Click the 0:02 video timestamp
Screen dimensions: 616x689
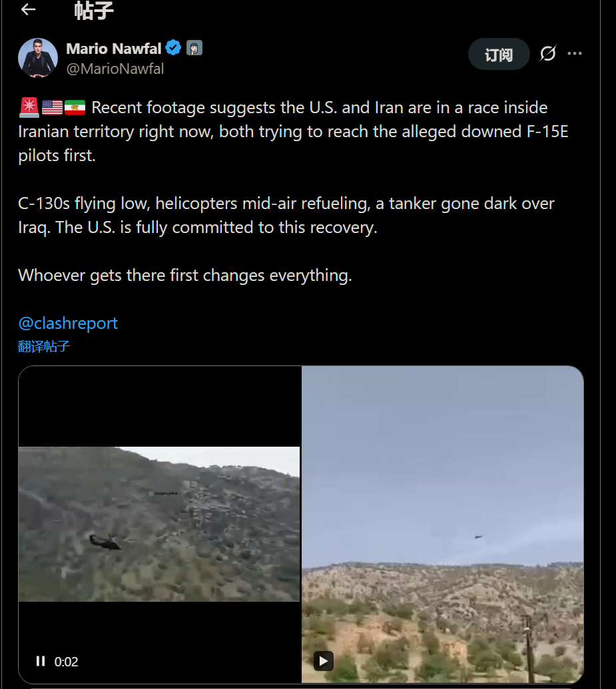(x=67, y=662)
